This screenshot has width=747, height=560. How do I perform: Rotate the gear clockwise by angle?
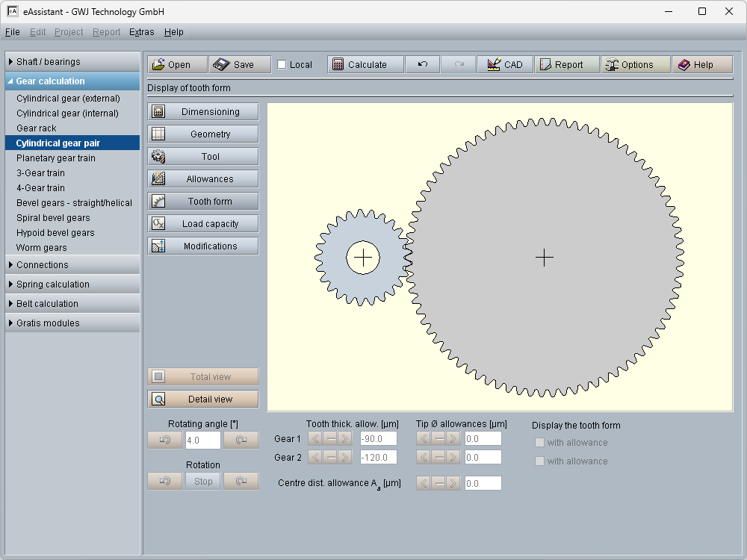point(241,440)
